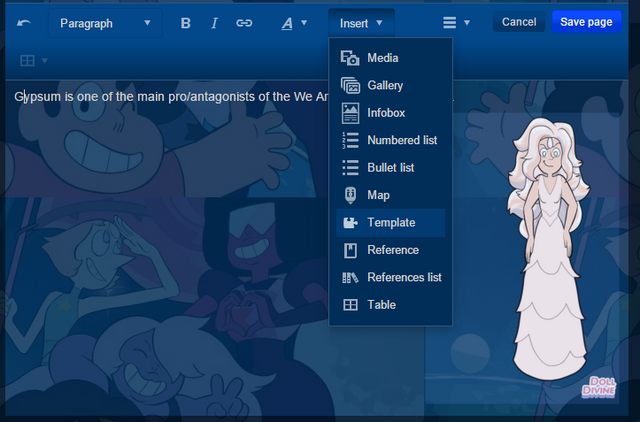Choose Numbered list from Insert menu
This screenshot has height=422, width=640.
391,140
